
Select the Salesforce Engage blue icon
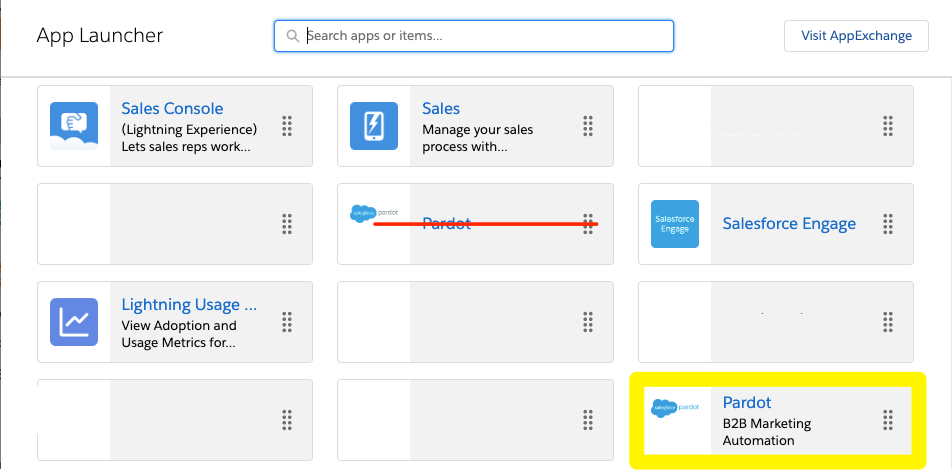point(675,224)
